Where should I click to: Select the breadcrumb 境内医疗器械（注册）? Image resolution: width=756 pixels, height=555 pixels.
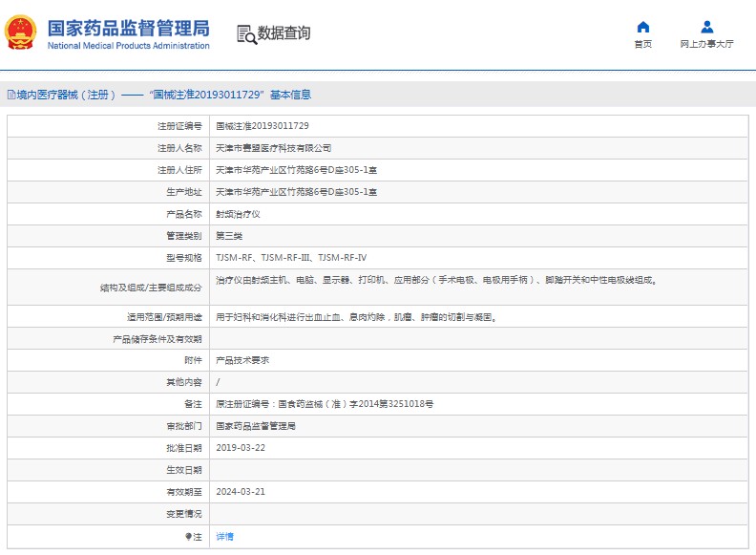click(67, 95)
